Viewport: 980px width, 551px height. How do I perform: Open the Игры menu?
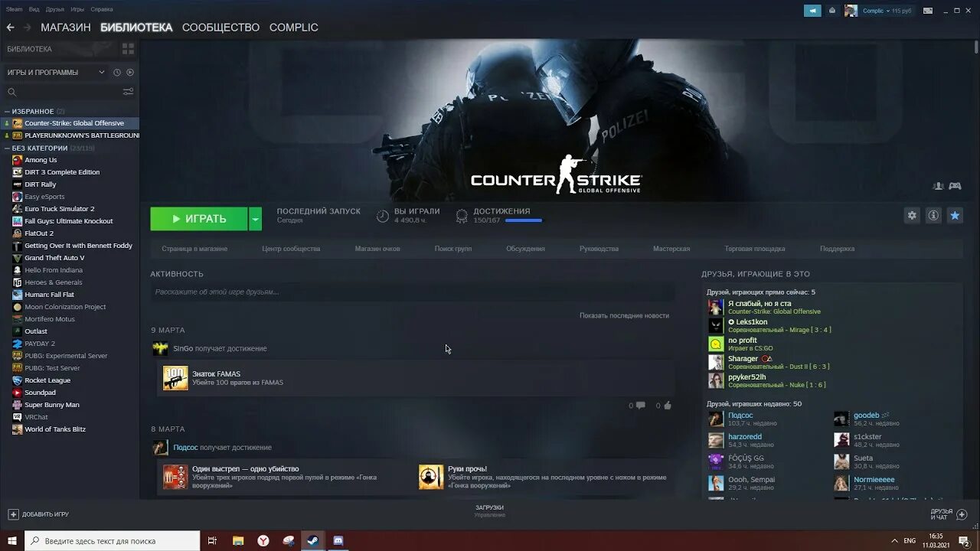point(77,9)
